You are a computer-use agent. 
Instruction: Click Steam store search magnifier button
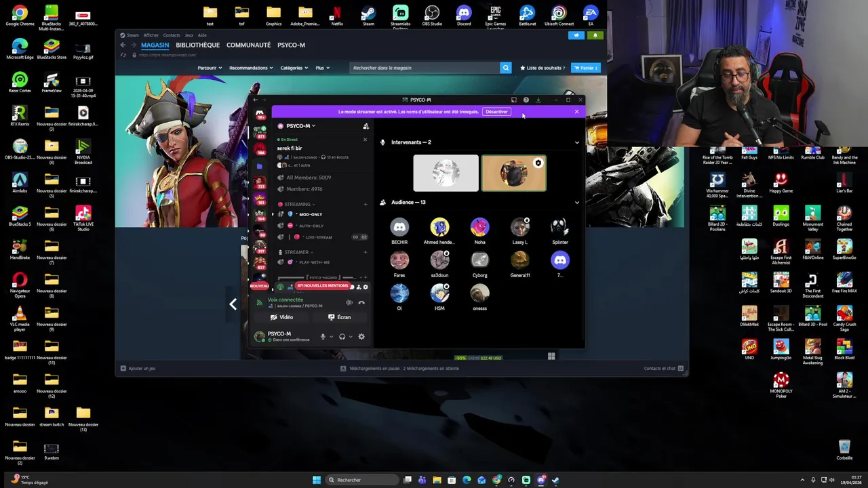coord(505,68)
